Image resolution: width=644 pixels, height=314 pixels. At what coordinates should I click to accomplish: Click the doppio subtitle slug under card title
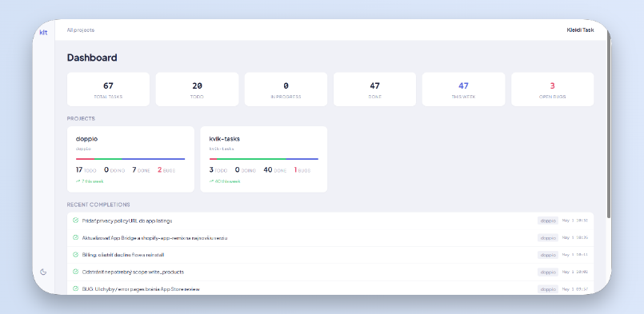click(x=83, y=149)
